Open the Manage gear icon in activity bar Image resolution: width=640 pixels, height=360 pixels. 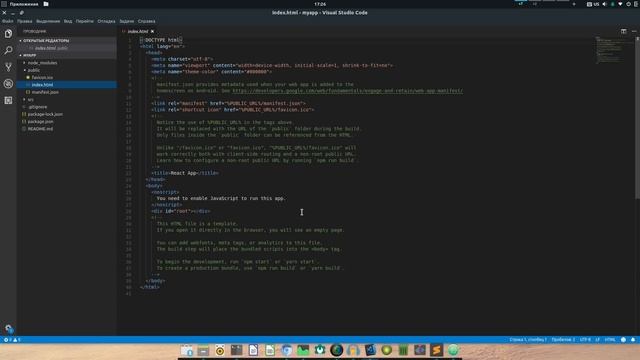(x=8, y=328)
